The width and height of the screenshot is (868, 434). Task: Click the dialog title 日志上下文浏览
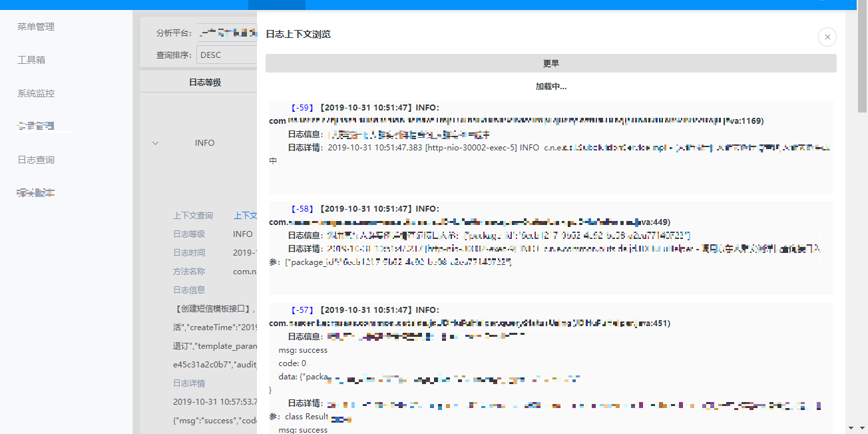coord(298,34)
